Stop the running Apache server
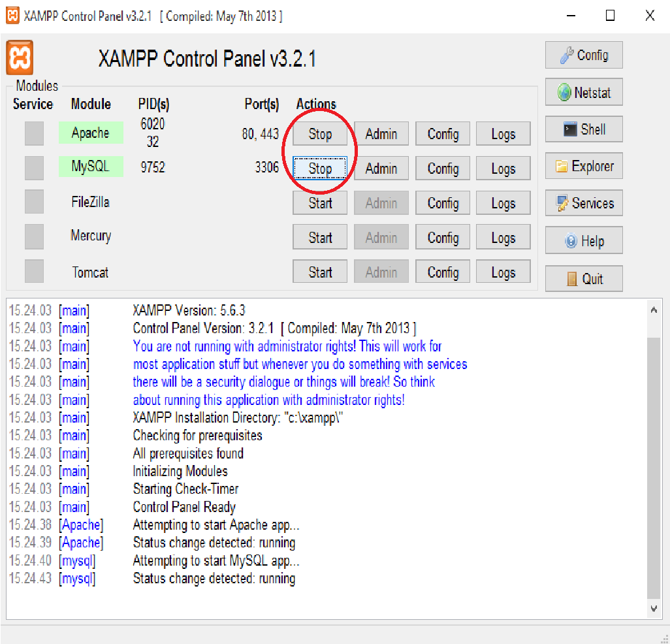The width and height of the screenshot is (670, 644). pos(319,133)
